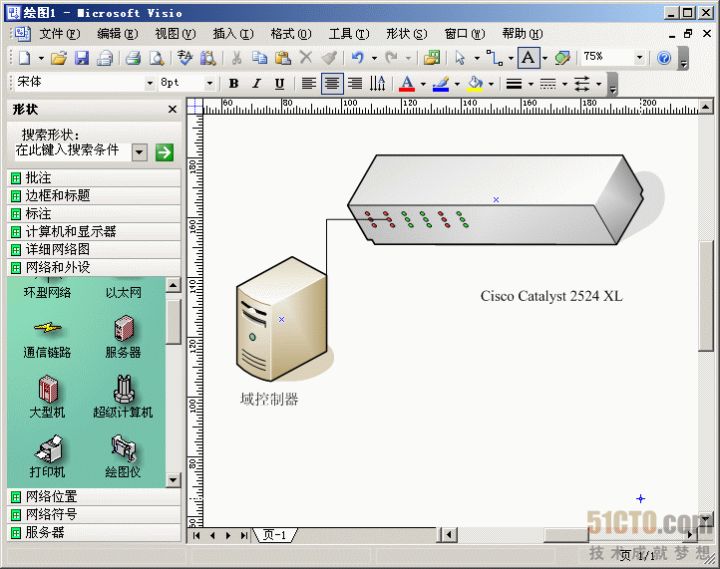This screenshot has height=569, width=720.
Task: Select the 绘图仪 plotter shape
Action: pyautogui.click(x=123, y=456)
